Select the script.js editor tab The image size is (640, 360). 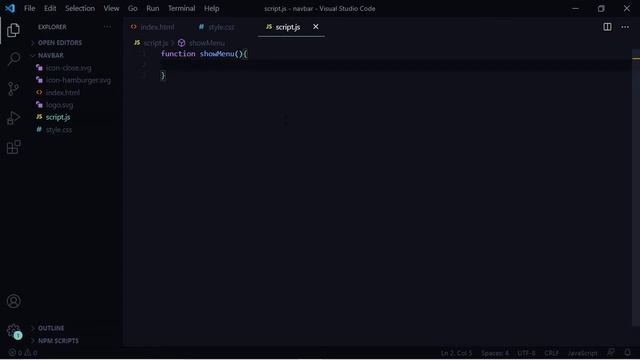(x=288, y=27)
